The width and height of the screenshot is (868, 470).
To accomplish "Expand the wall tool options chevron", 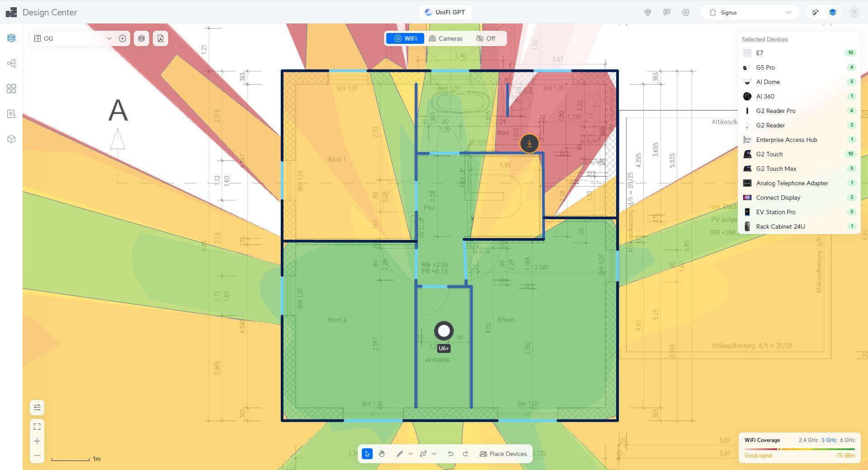I will pos(410,454).
